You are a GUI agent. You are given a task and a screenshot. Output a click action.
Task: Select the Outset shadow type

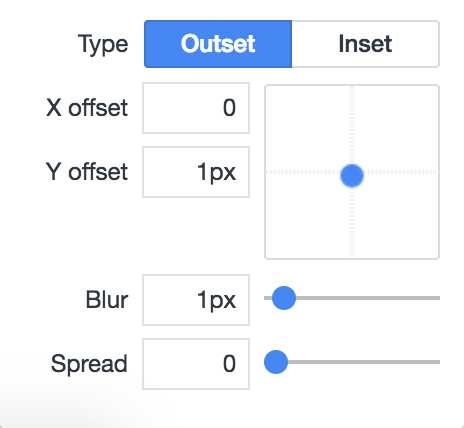pyautogui.click(x=218, y=44)
